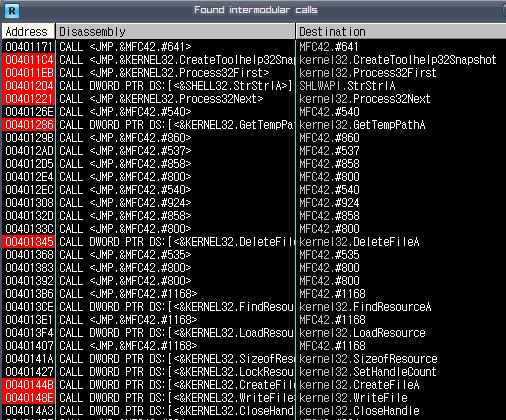Select the MFC42.#641 call at 00401171
This screenshot has width=506, height=420.
(254, 47)
